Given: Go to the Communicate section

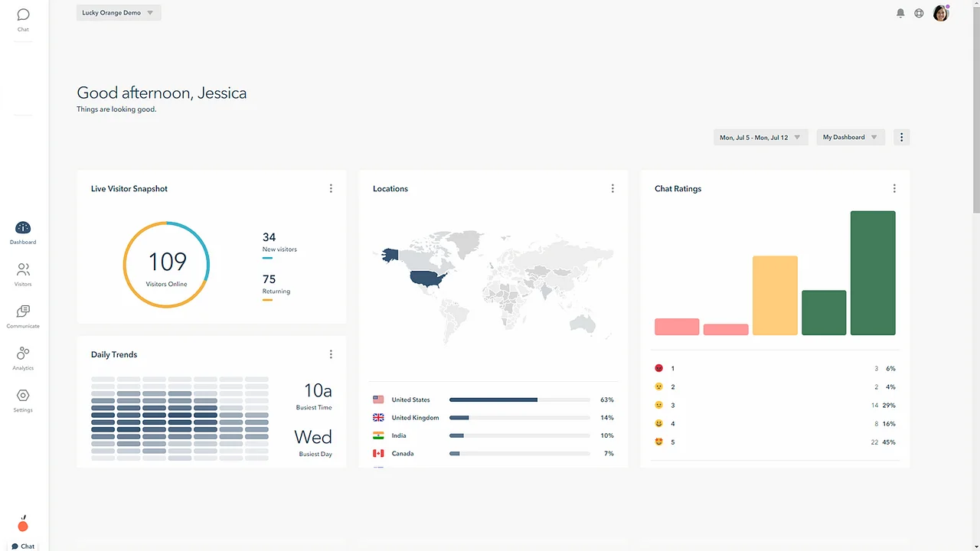Looking at the screenshot, I should 23,312.
